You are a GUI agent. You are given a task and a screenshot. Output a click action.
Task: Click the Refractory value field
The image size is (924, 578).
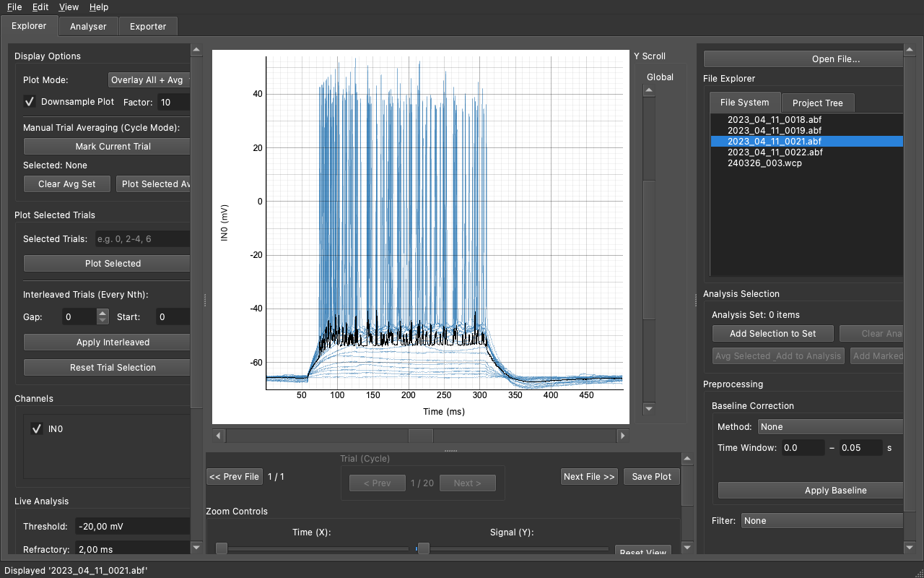pyautogui.click(x=132, y=549)
